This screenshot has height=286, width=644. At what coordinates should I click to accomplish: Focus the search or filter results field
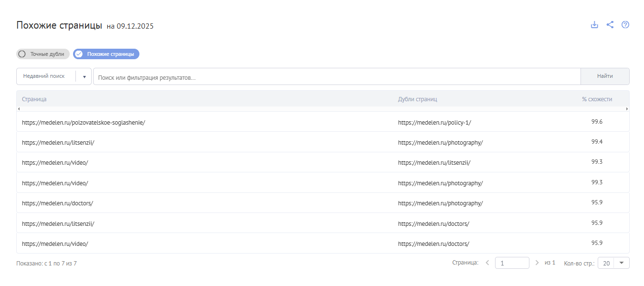tap(337, 76)
